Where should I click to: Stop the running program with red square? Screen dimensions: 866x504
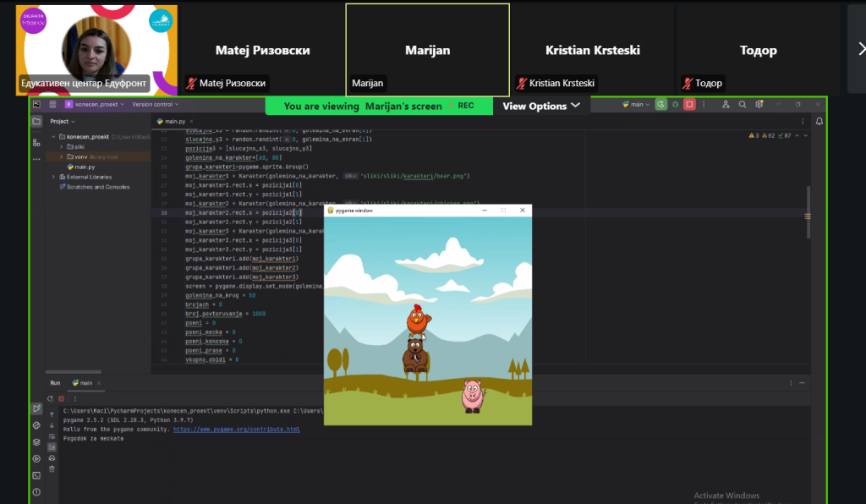coord(689,104)
